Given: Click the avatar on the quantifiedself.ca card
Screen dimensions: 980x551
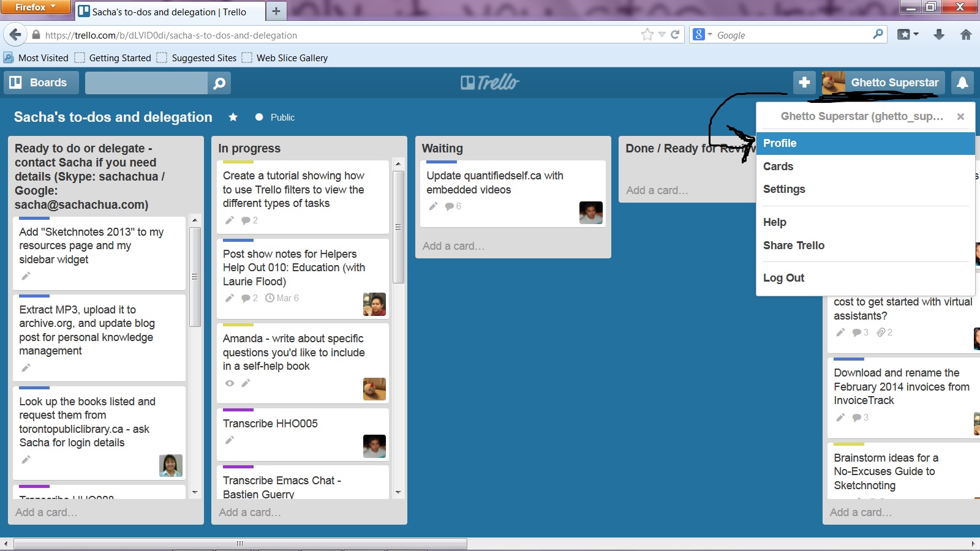Looking at the screenshot, I should tap(591, 212).
